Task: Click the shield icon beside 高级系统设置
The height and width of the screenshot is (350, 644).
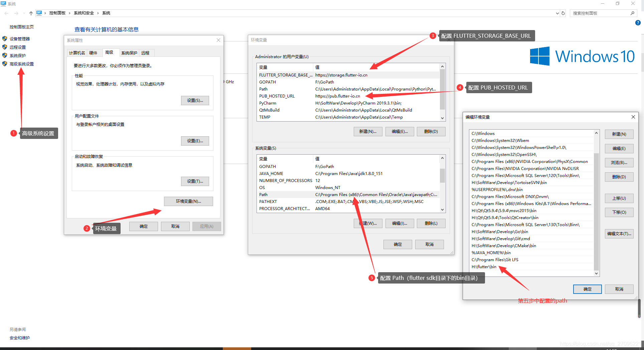Action: [x=5, y=64]
